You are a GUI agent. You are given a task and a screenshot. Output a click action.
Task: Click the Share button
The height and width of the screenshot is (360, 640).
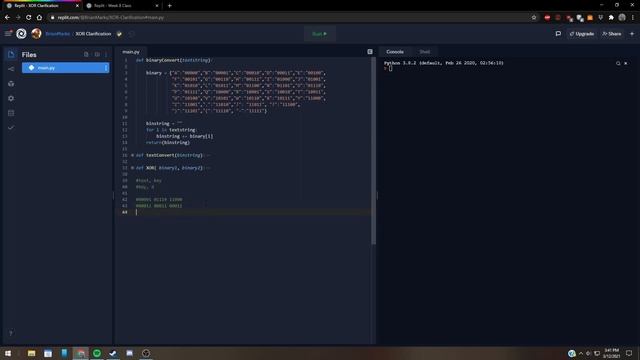click(611, 34)
